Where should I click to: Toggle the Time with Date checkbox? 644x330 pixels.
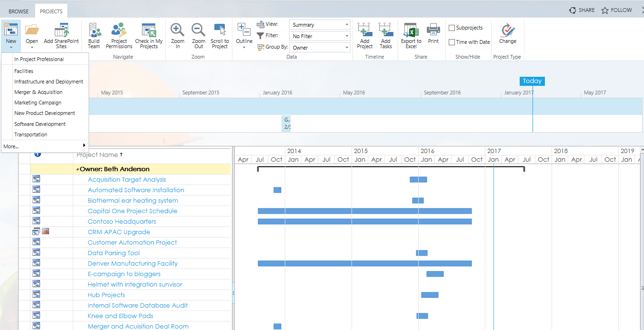click(452, 42)
